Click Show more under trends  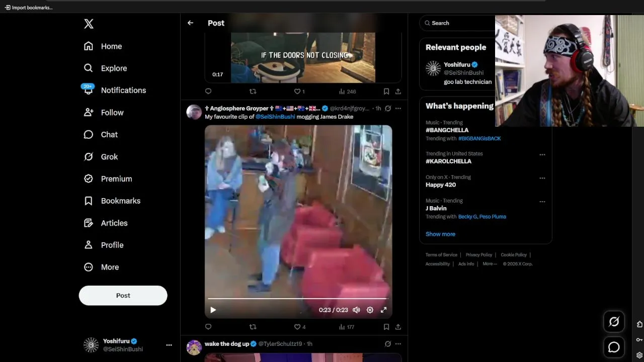click(440, 234)
